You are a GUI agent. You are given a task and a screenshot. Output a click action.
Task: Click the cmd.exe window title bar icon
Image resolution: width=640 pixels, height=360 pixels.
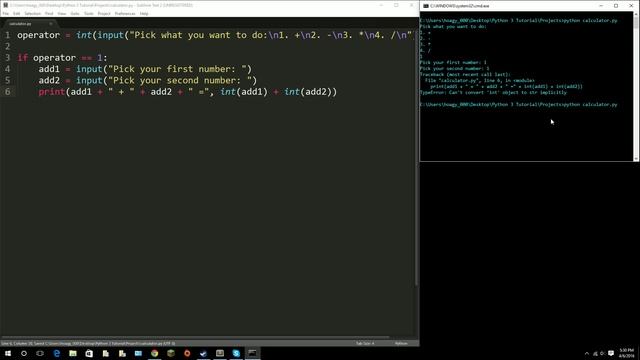pyautogui.click(x=426, y=6)
